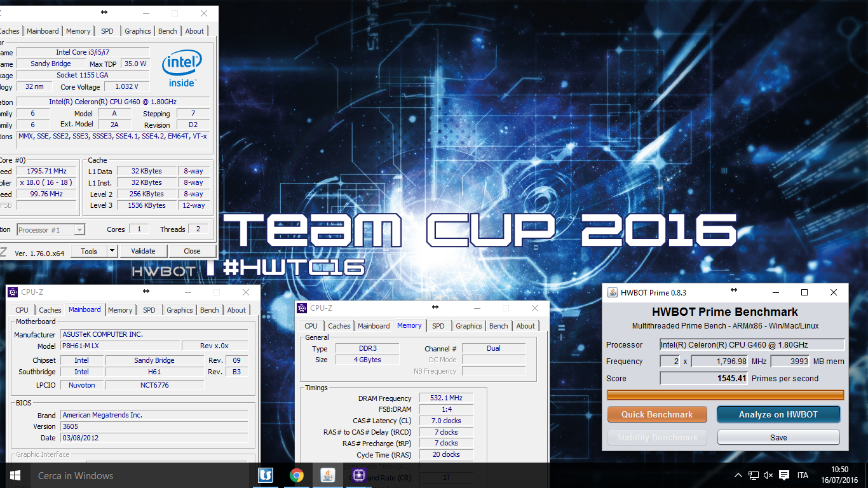Select the ASUSTeK COMPUTER INC. manufacturer value
This screenshot has width=868, height=488.
(154, 334)
